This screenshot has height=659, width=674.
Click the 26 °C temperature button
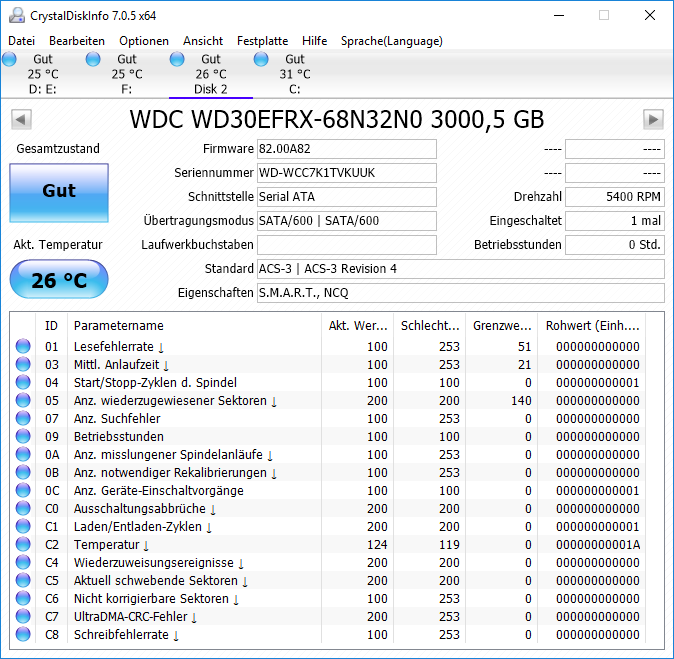pyautogui.click(x=59, y=279)
